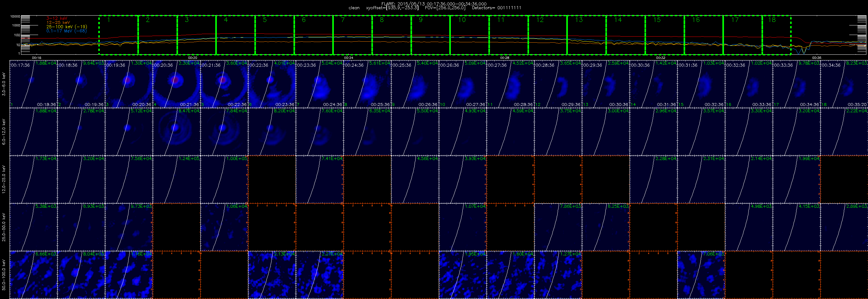Open the 50-100 keV image with peak 7.06E+03

point(701,275)
